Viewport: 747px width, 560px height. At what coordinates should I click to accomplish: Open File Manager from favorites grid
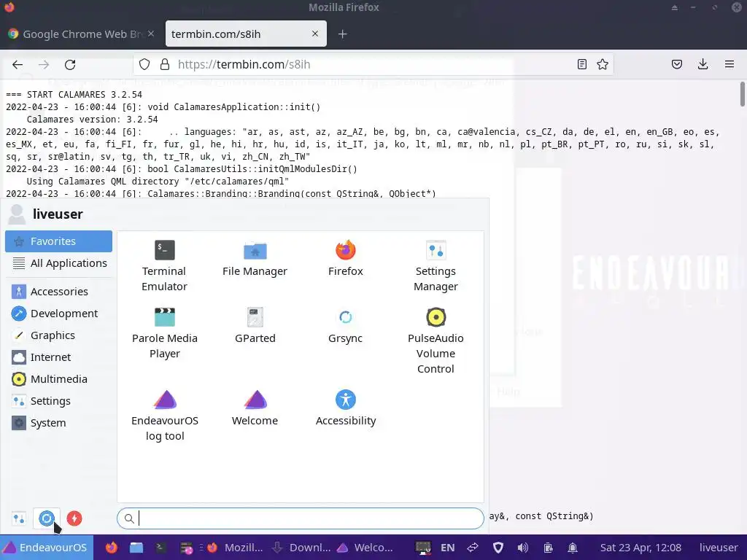(x=255, y=259)
